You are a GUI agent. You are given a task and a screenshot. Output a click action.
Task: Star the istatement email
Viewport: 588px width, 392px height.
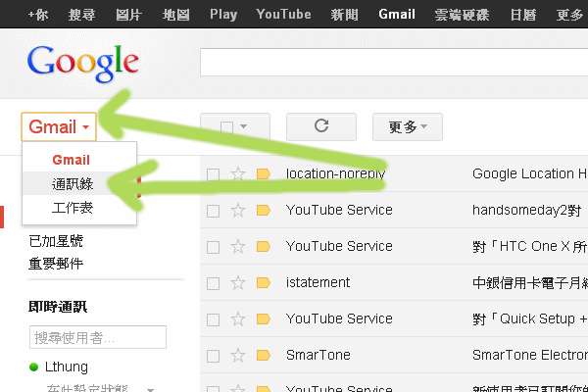(x=238, y=282)
